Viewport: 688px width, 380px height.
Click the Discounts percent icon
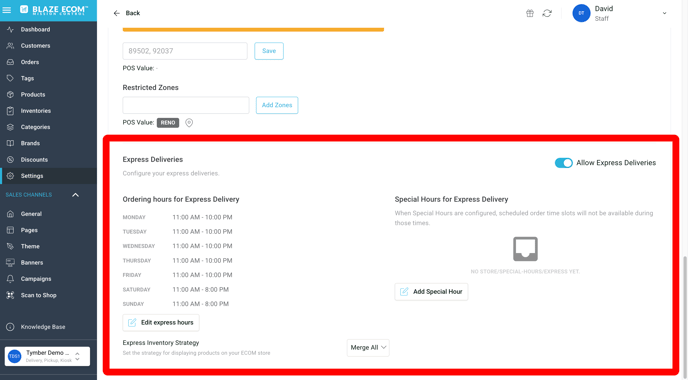click(x=10, y=159)
